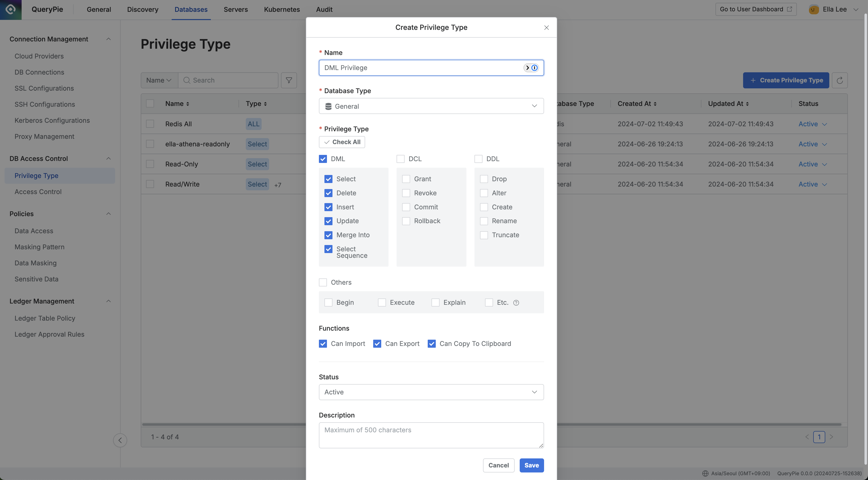Open Access Control in sidebar
The height and width of the screenshot is (480, 868).
click(38, 192)
